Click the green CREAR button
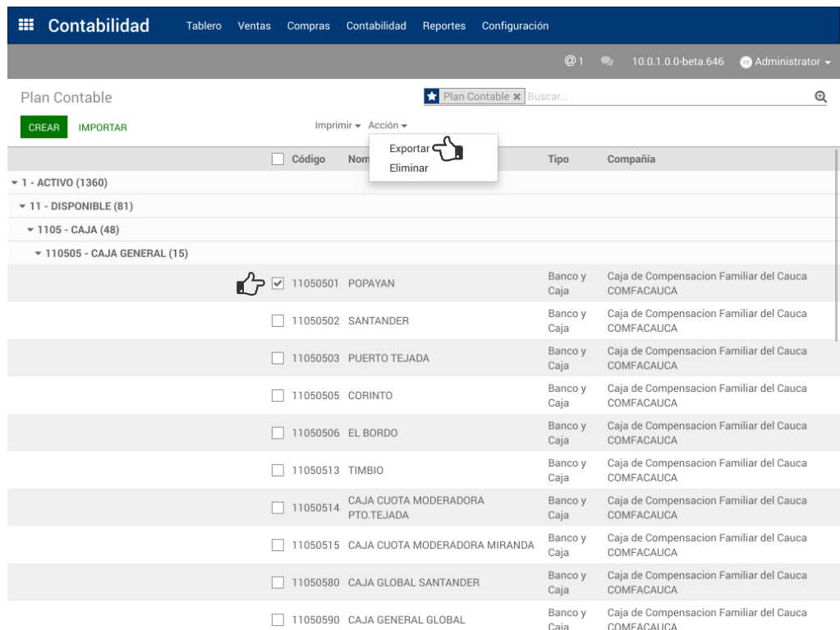 click(x=44, y=127)
